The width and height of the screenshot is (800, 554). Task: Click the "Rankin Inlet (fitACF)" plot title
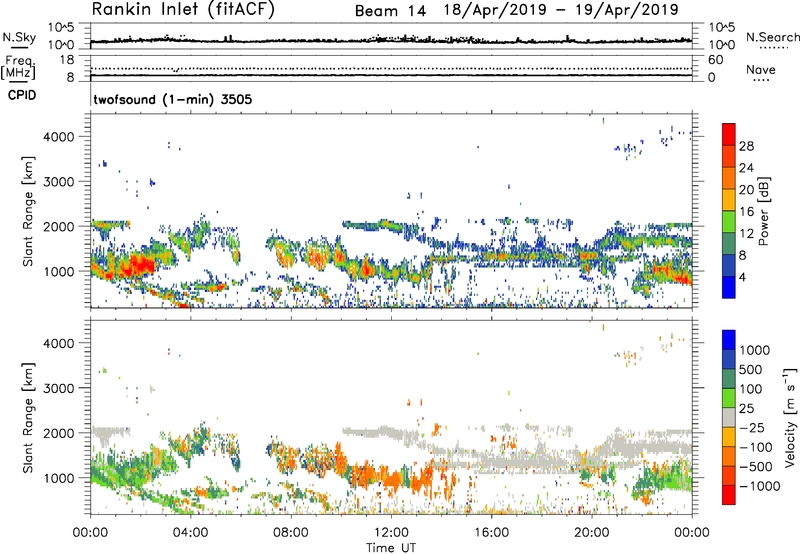click(183, 10)
